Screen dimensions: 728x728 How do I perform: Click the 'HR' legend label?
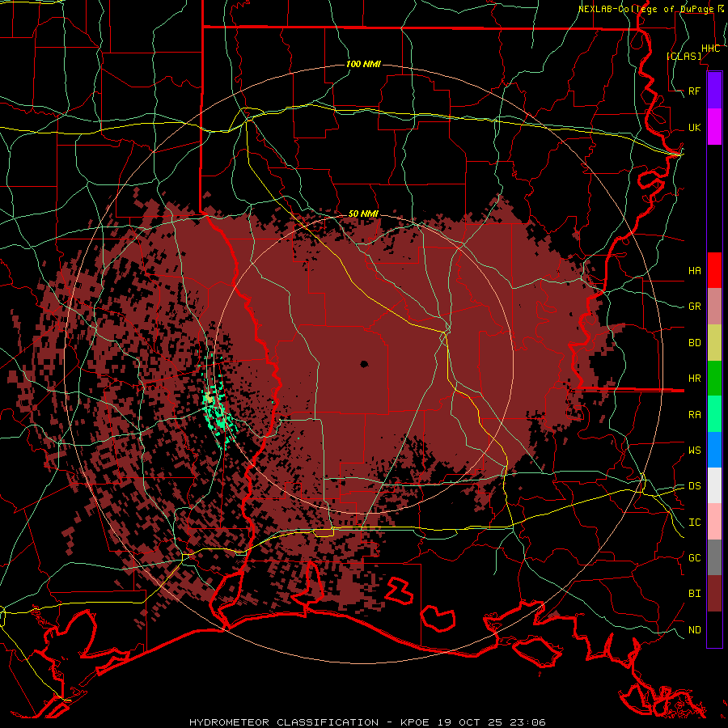(694, 379)
